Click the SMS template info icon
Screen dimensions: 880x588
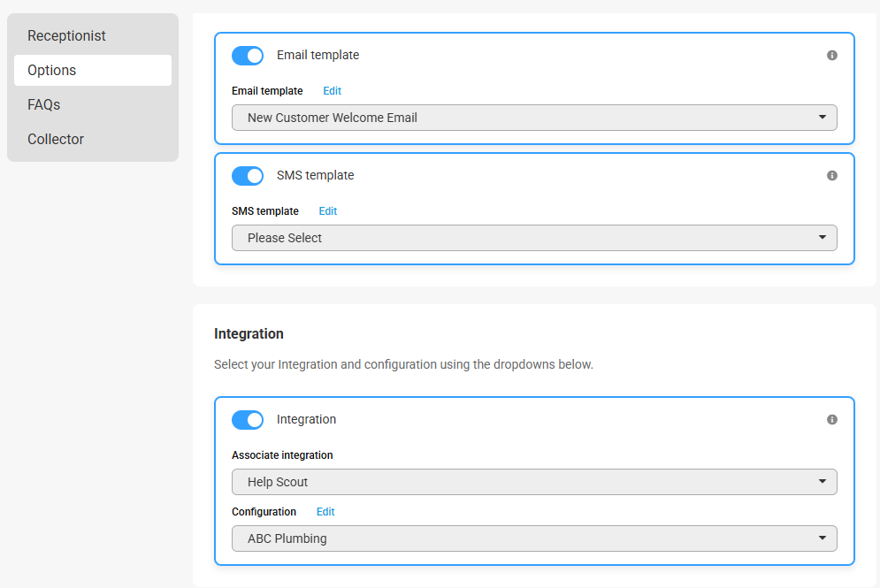[831, 176]
